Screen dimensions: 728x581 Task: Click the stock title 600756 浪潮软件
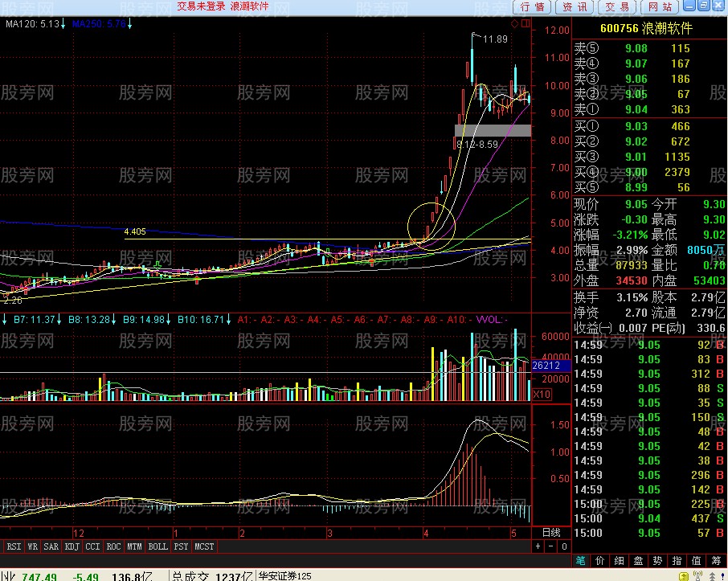pyautogui.click(x=646, y=28)
